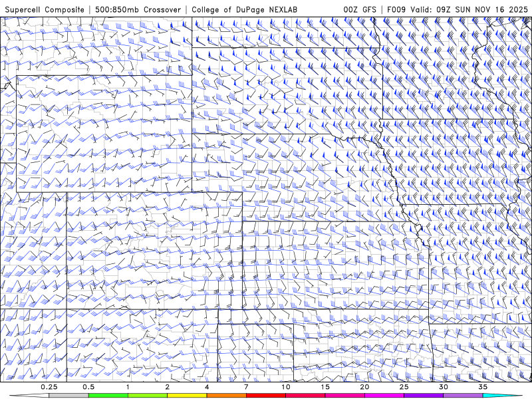Viewport: 532px width, 399px height.
Task: Select the violet 25–30 color bar segment
Action: click(424, 396)
